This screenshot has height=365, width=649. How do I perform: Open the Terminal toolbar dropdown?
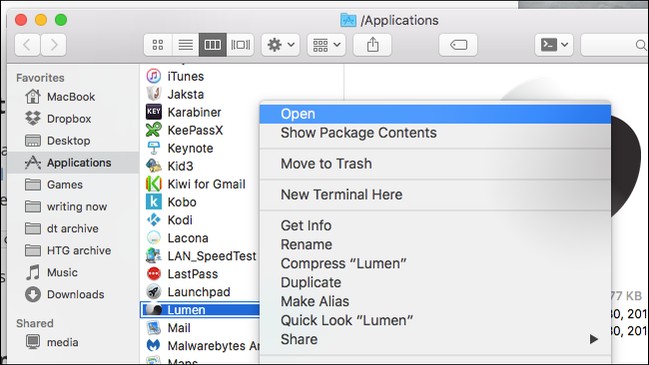(x=554, y=44)
